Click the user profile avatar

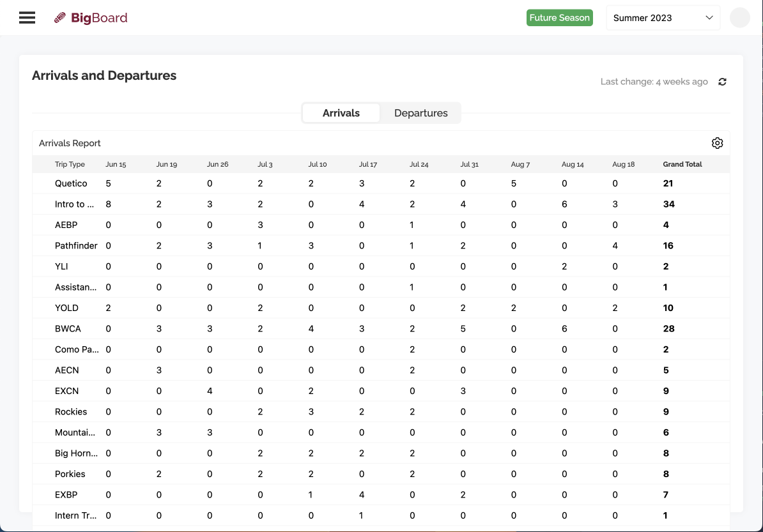(739, 17)
